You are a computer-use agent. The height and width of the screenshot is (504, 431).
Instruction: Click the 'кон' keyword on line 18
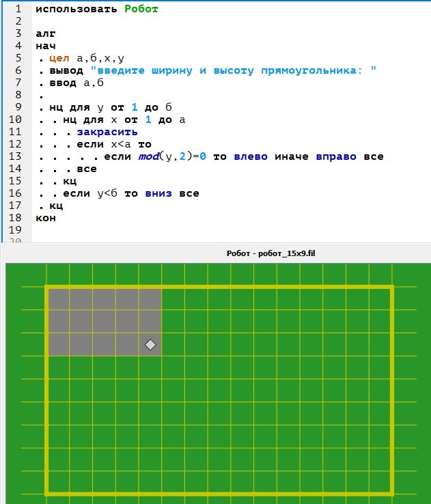(x=46, y=218)
